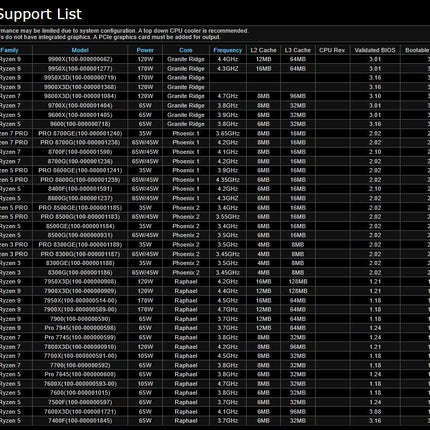430x430 pixels.
Task: Click the L2 Cache column header
Action: click(263, 50)
